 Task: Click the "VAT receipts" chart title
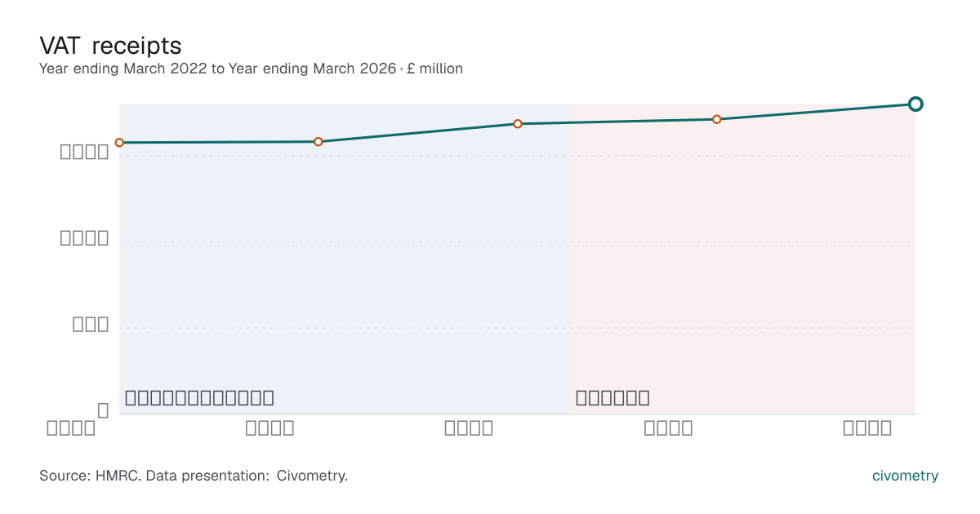point(110,45)
